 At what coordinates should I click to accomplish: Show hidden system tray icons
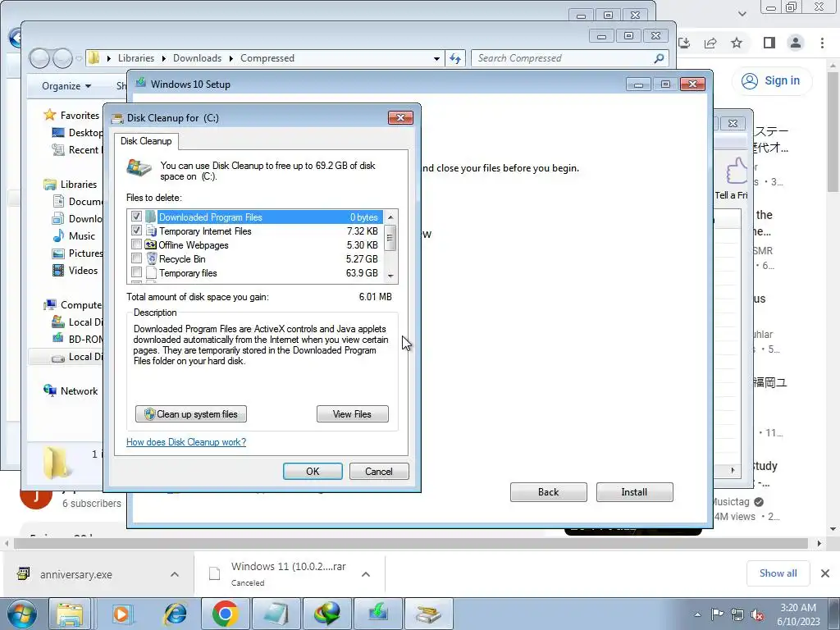click(x=697, y=614)
